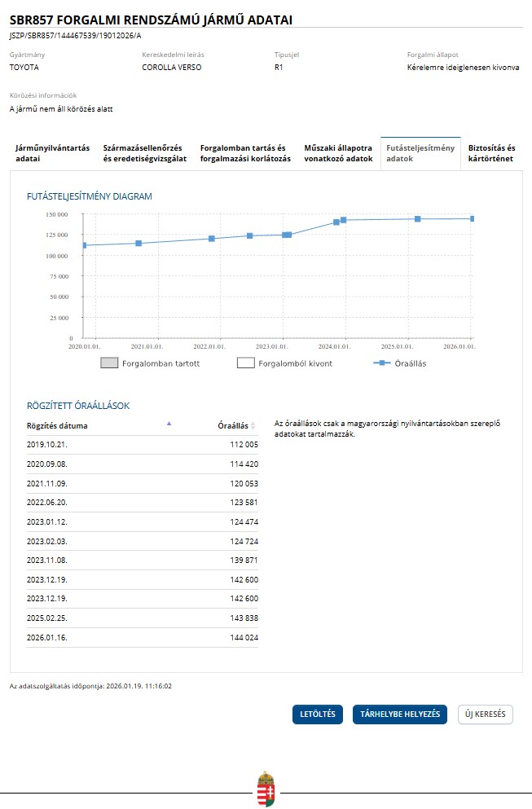Start a new search with ÚJ KERESÉS
The image size is (532, 809).
pos(485,714)
